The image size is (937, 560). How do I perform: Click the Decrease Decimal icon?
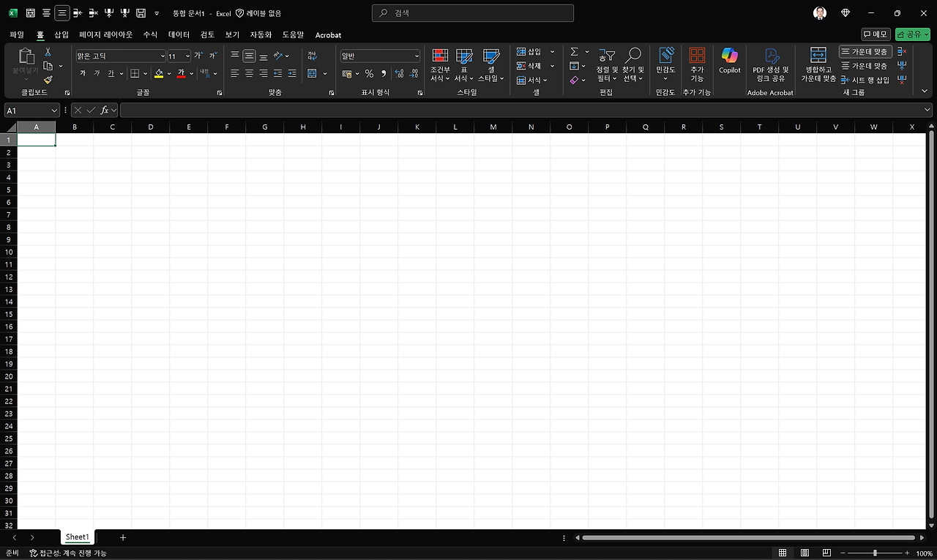coord(414,74)
